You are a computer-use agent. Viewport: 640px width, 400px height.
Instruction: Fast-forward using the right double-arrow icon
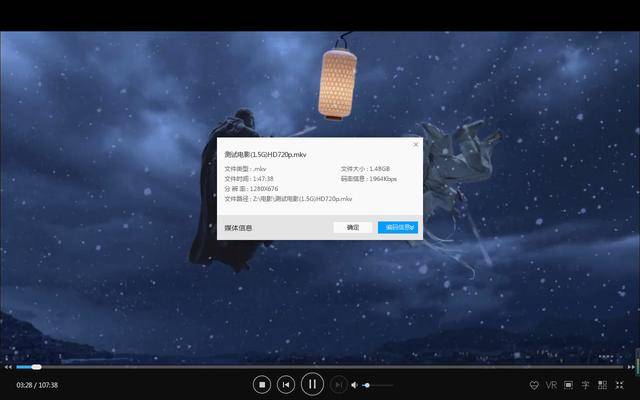pyautogui.click(x=631, y=367)
